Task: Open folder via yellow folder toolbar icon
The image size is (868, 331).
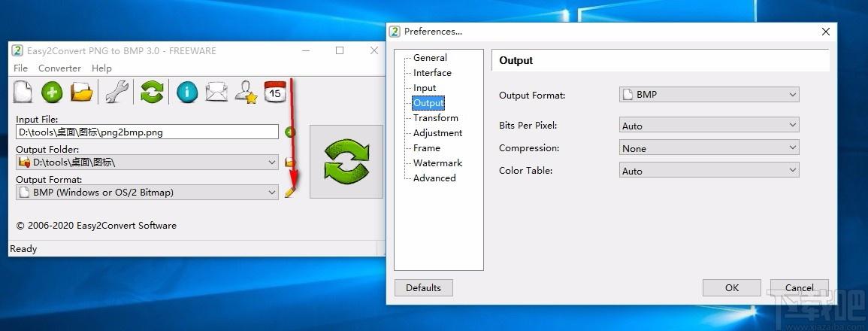Action: pos(82,92)
